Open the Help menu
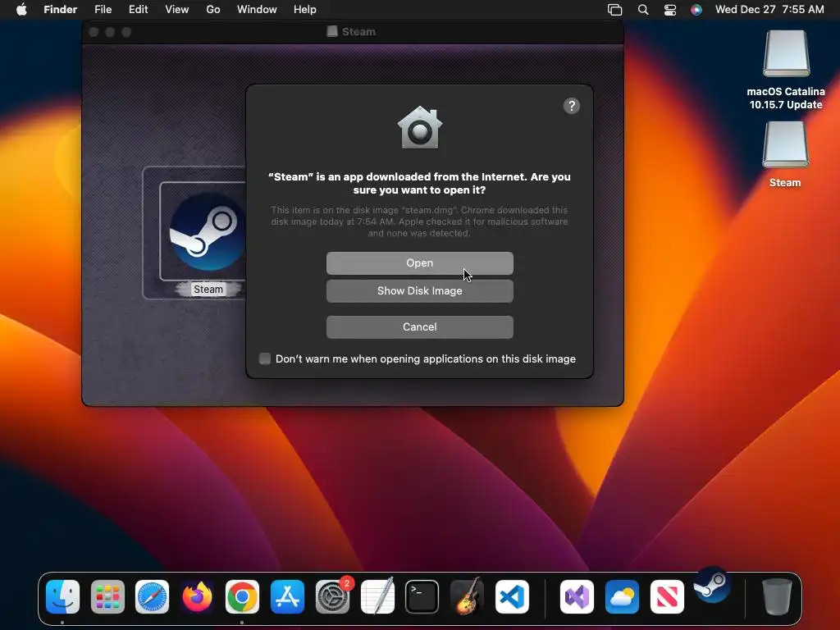 305,10
